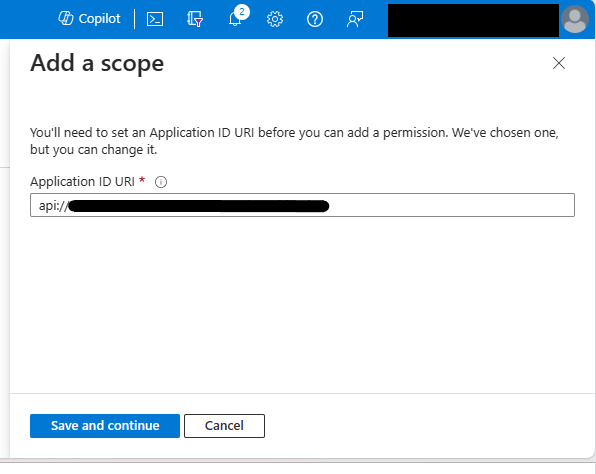Open the help question mark icon
The image size is (596, 474).
(x=315, y=19)
